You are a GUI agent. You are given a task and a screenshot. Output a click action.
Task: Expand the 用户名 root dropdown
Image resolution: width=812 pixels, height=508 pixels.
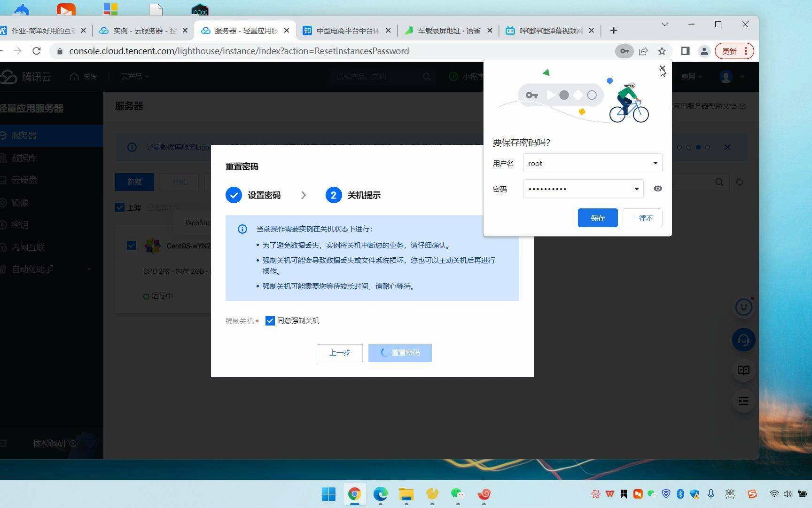(655, 163)
